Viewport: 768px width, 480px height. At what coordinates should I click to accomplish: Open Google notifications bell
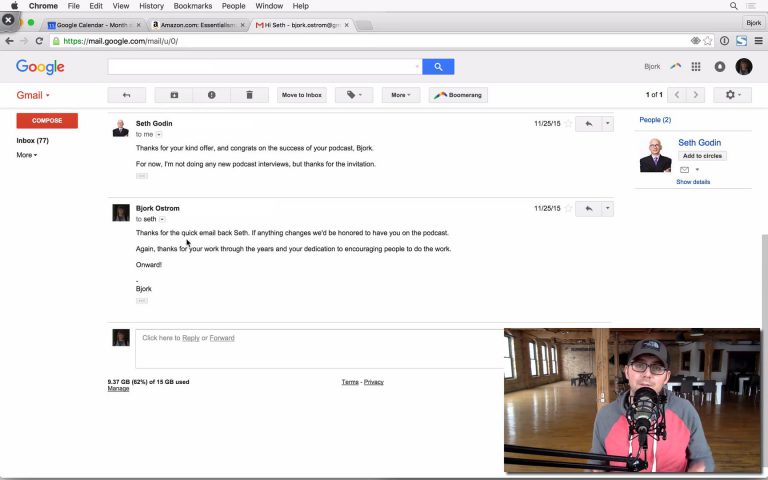[x=720, y=67]
